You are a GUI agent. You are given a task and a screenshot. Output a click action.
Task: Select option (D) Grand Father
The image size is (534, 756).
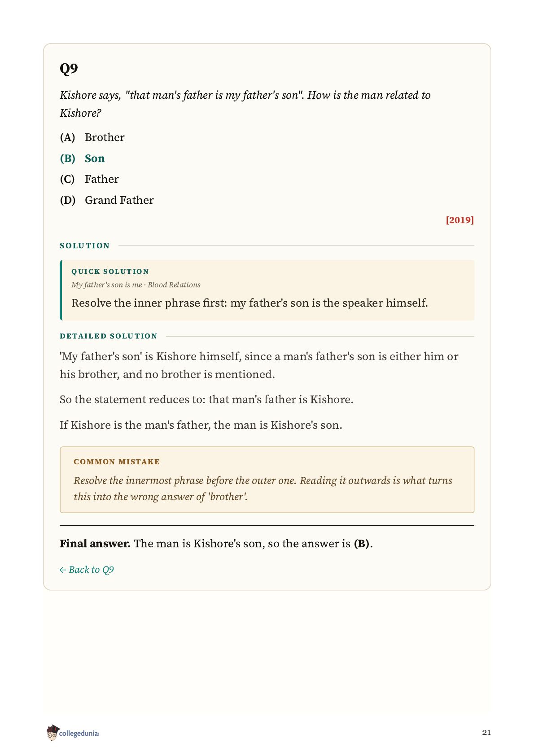click(107, 200)
